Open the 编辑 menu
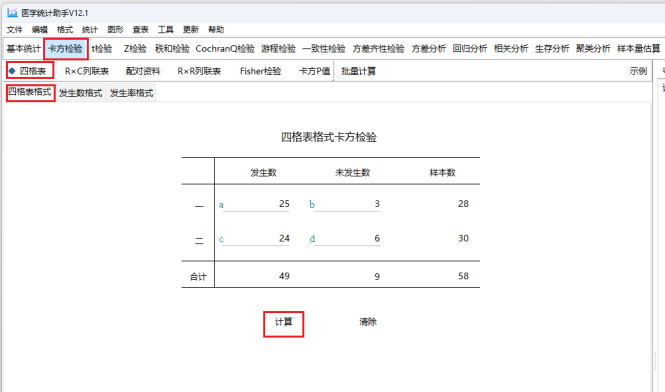The height and width of the screenshot is (392, 665). coord(39,29)
